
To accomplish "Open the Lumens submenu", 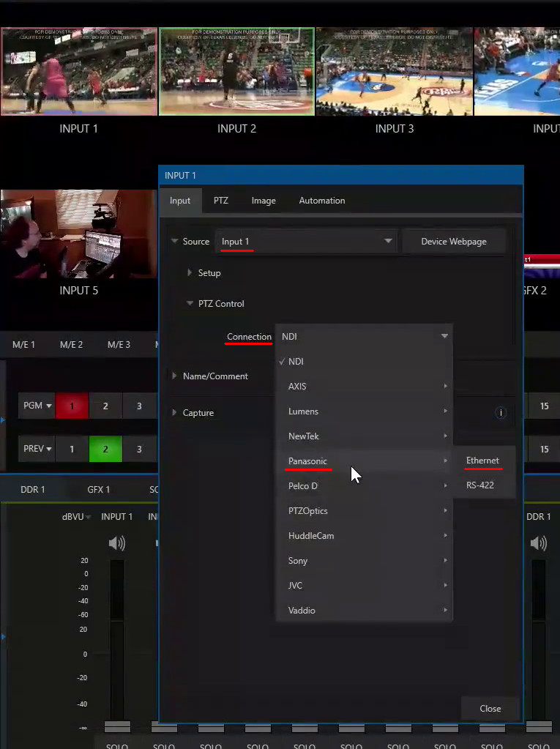I will (365, 411).
